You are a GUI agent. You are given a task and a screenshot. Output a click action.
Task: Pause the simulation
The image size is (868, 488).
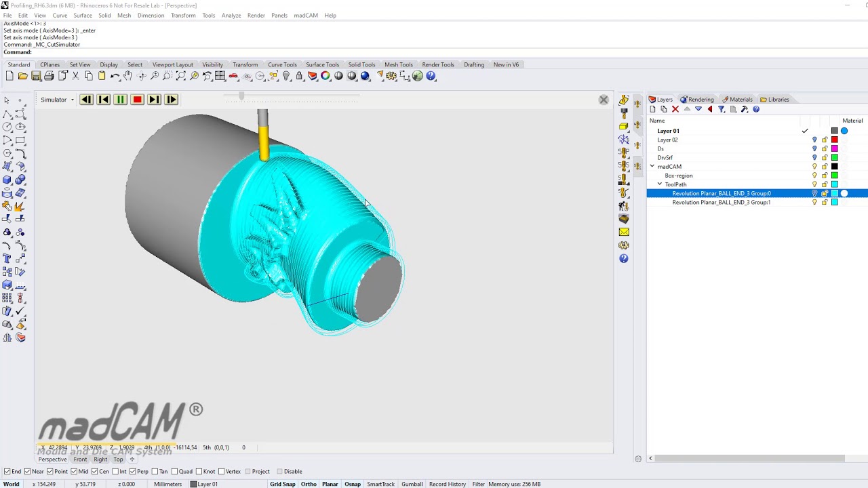click(x=120, y=100)
